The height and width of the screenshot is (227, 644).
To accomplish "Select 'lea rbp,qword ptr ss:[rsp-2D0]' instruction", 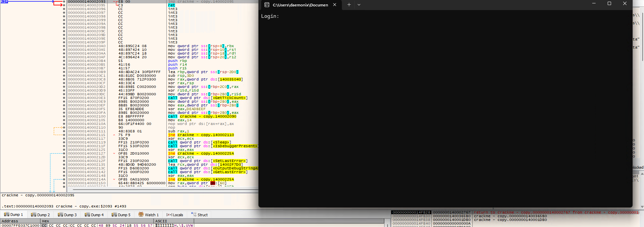I will click(x=203, y=72).
